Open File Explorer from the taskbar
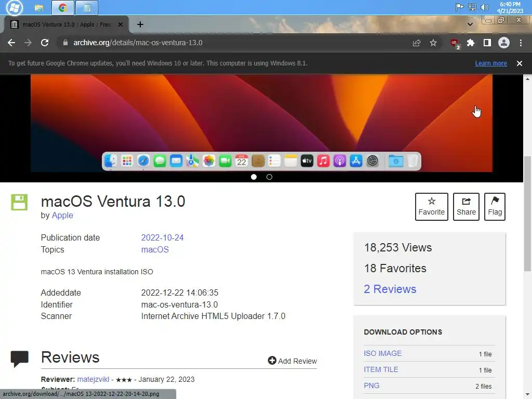This screenshot has width=532, height=399. tap(39, 7)
